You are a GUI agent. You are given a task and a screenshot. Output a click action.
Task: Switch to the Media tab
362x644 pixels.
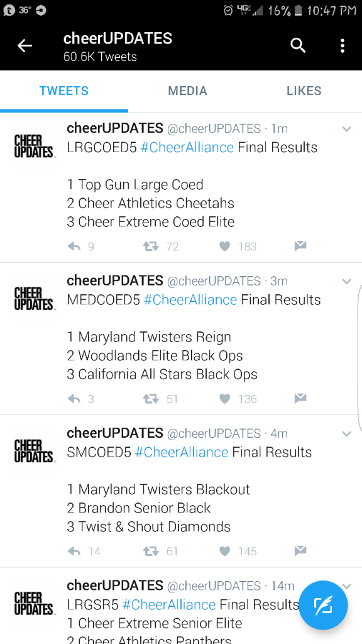(x=187, y=91)
